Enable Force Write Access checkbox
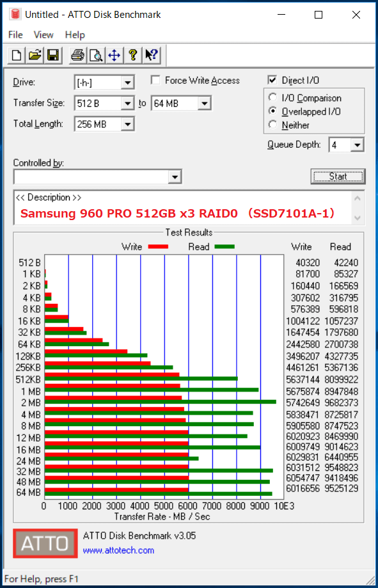This screenshot has height=588, width=378. pyautogui.click(x=155, y=80)
